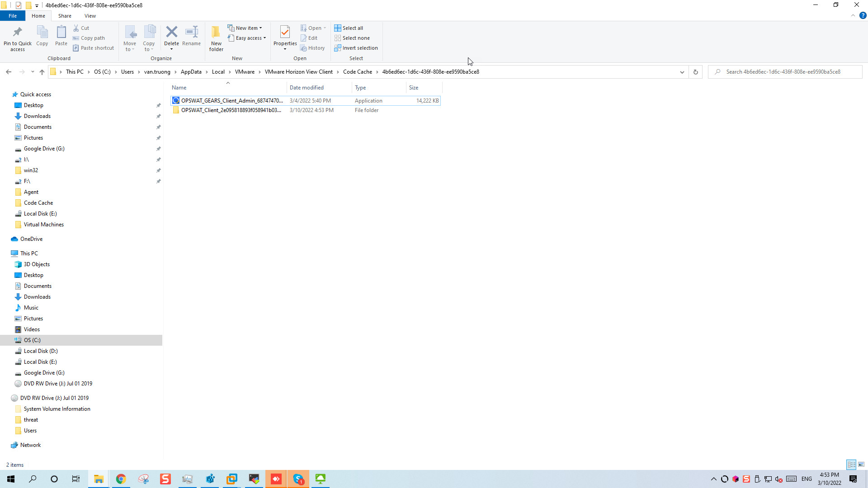Click the taskbar Search magnifier icon
The width and height of the screenshot is (868, 488).
tap(33, 479)
